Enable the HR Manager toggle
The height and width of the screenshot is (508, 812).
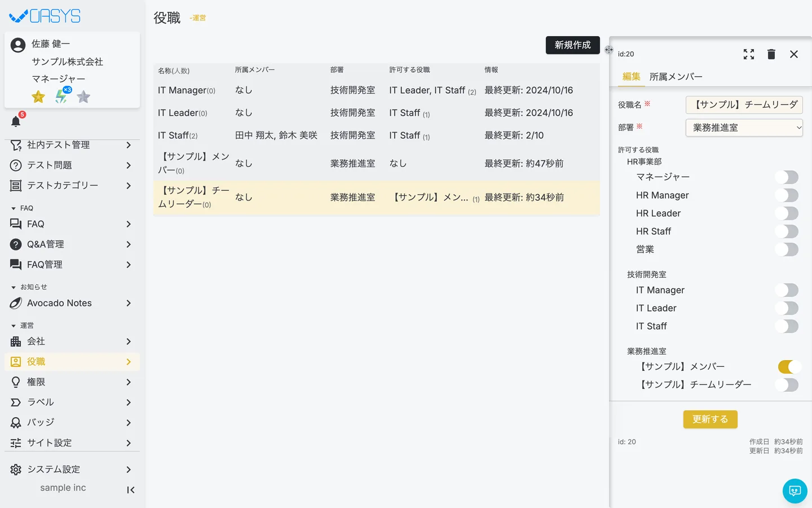[787, 195]
